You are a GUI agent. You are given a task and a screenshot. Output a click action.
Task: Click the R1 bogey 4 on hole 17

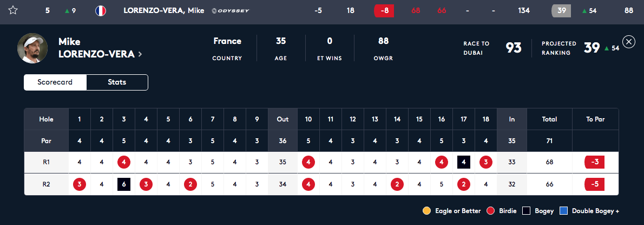point(464,163)
